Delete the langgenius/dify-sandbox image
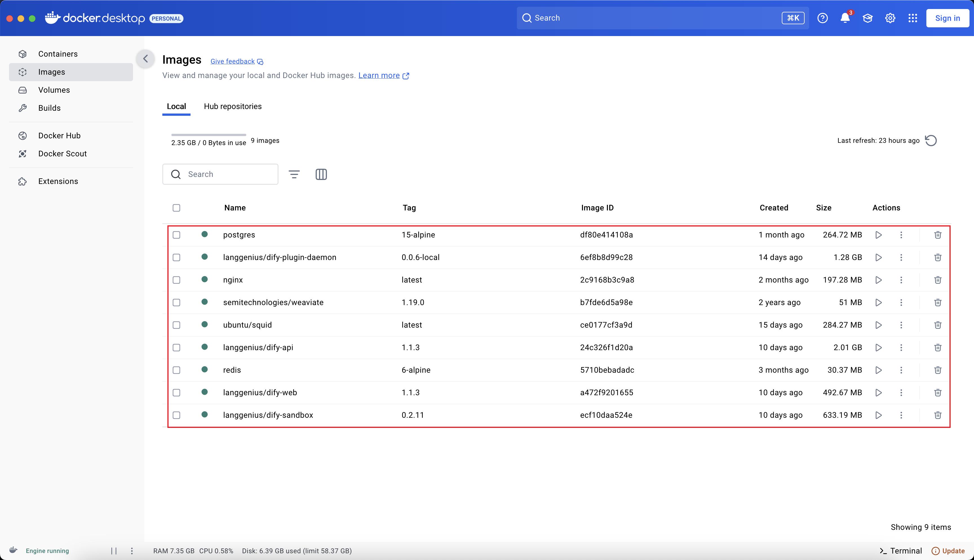Screen dimensions: 974x560 point(938,415)
